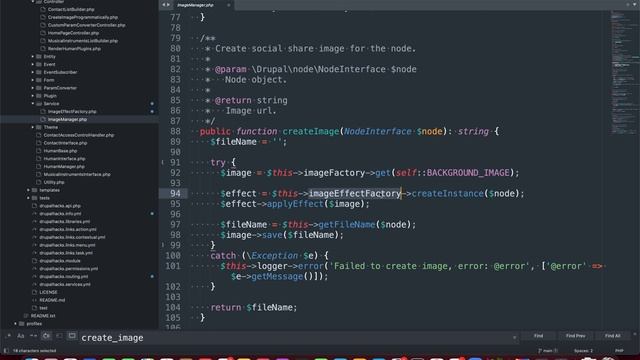Open Utility.php file
The width and height of the screenshot is (640, 360).
pyautogui.click(x=54, y=182)
